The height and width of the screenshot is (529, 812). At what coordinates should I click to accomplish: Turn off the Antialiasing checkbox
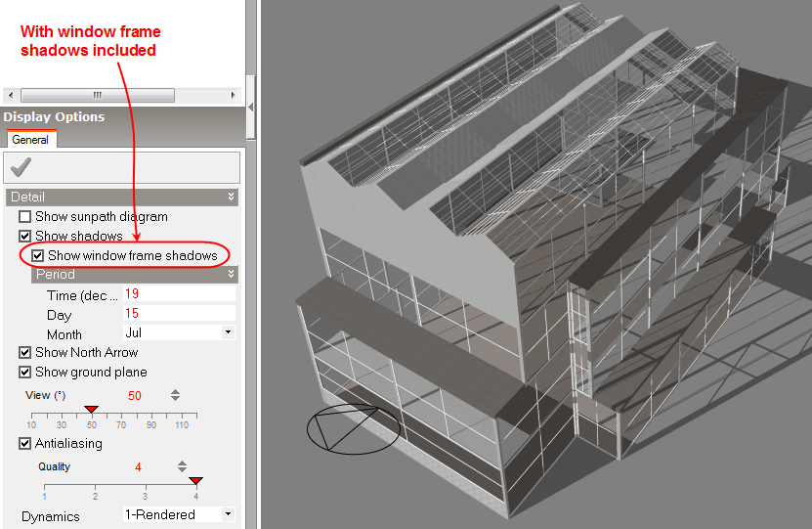[x=25, y=443]
